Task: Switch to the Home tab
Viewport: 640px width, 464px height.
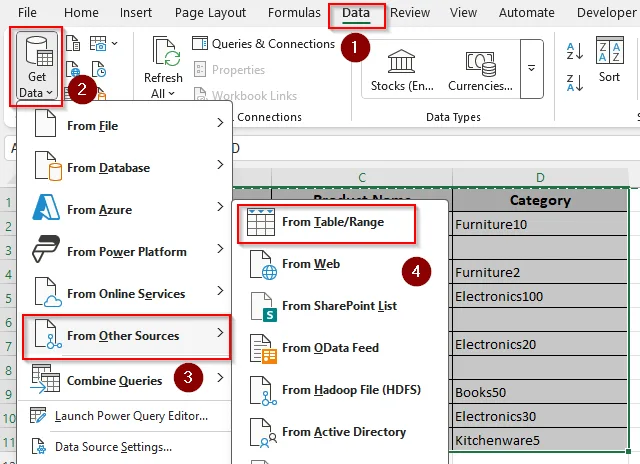Action: pyautogui.click(x=81, y=13)
